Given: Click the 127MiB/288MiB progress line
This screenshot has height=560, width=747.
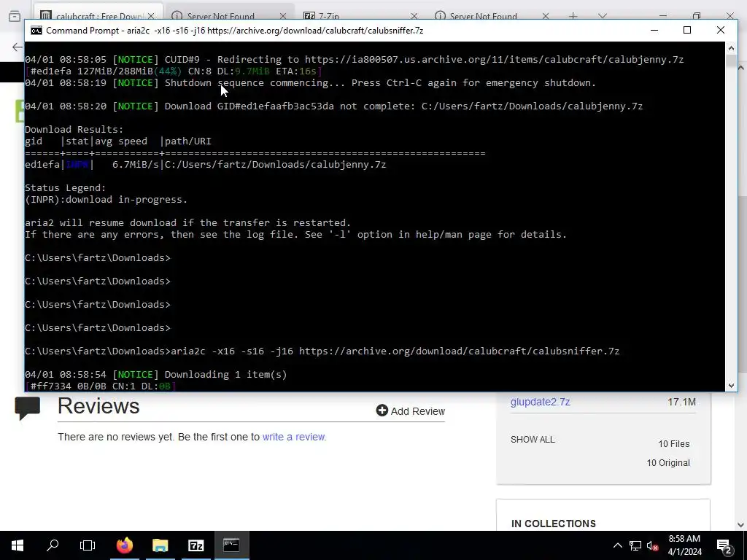Looking at the screenshot, I should [x=174, y=71].
